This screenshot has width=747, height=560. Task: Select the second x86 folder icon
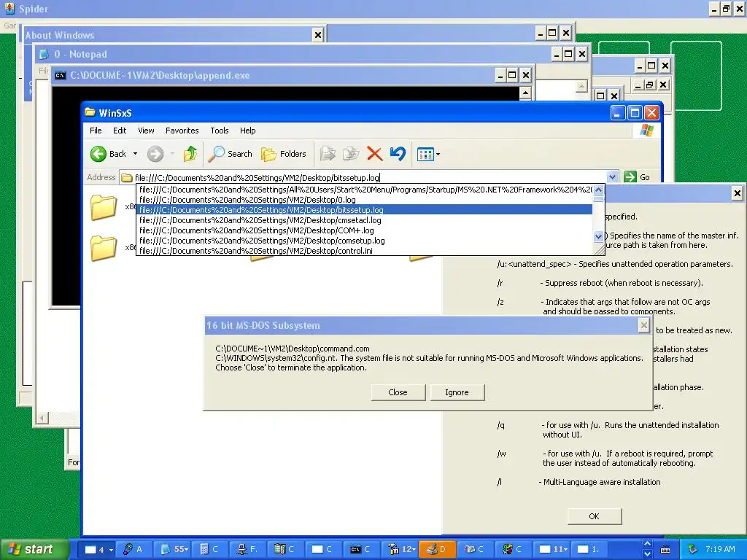(x=104, y=248)
